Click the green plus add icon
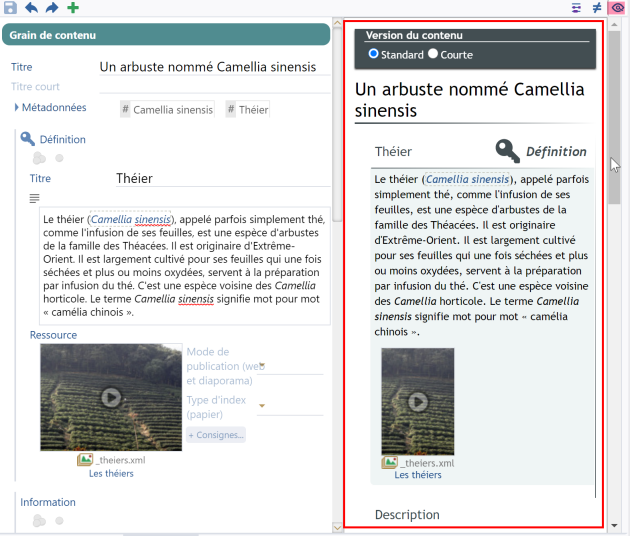 [x=73, y=8]
